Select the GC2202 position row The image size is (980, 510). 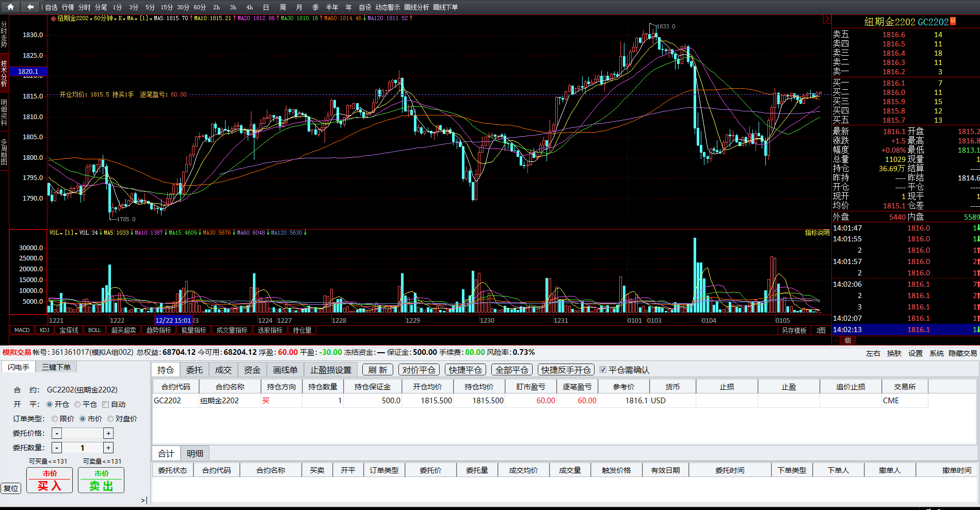(540, 401)
